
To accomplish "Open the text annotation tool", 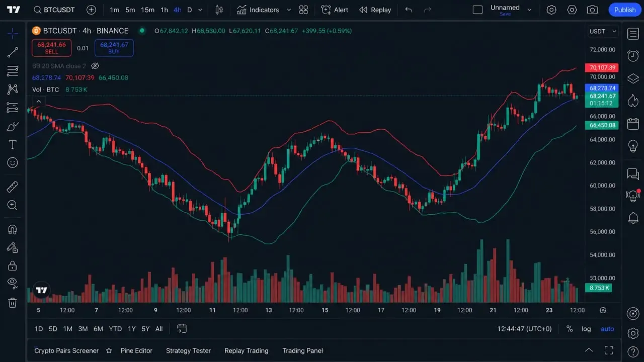I will 13,145.
